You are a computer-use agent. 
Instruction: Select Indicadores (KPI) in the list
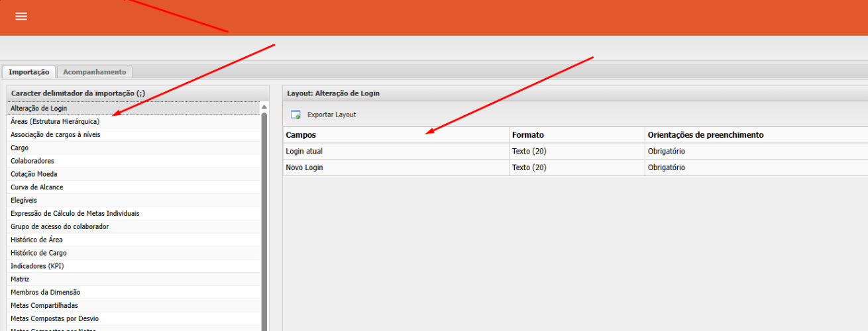(37, 266)
